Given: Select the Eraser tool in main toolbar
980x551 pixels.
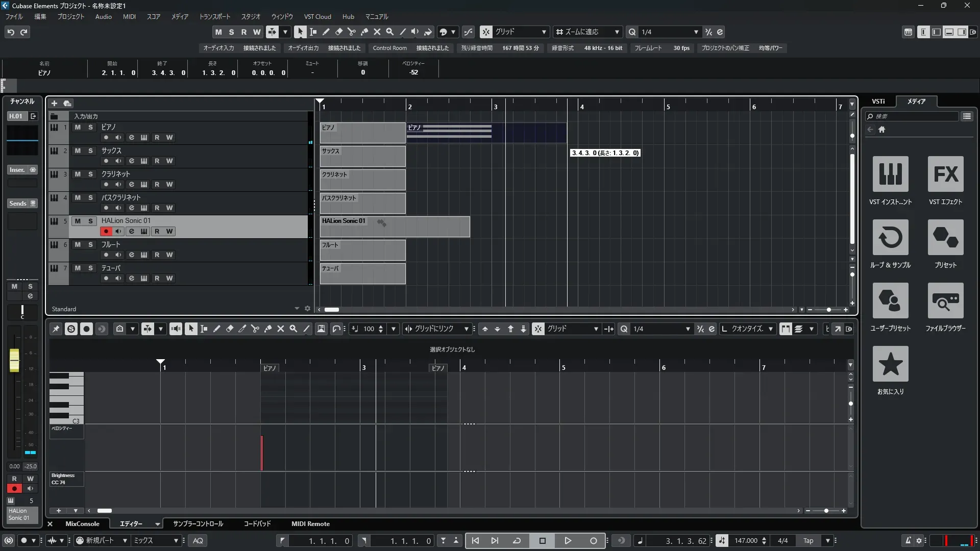Looking at the screenshot, I should coord(338,32).
